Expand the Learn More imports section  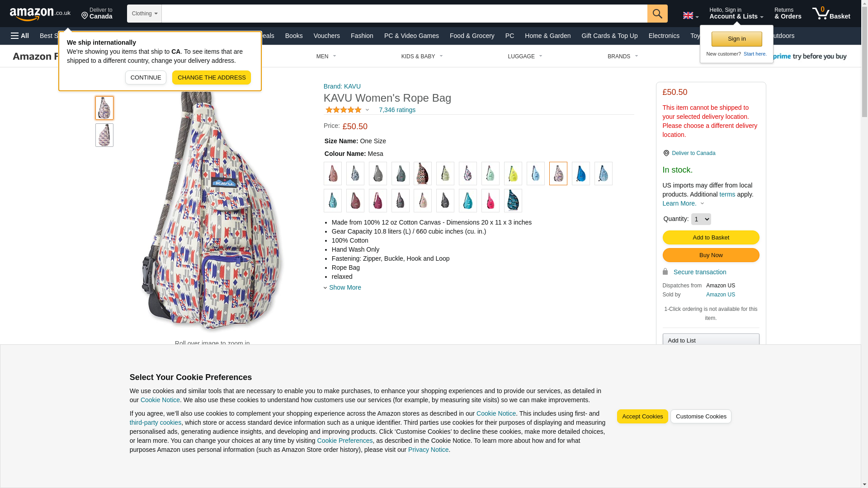click(684, 203)
